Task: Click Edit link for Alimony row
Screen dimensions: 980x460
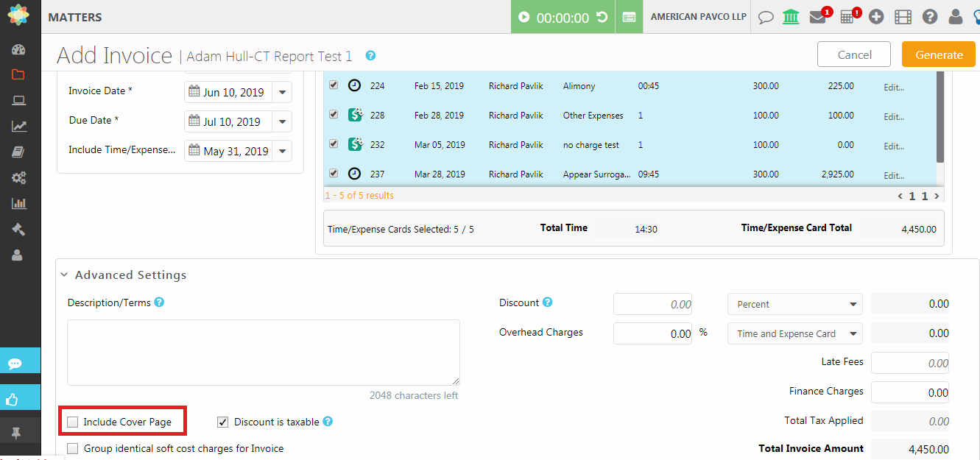Action: click(x=893, y=87)
